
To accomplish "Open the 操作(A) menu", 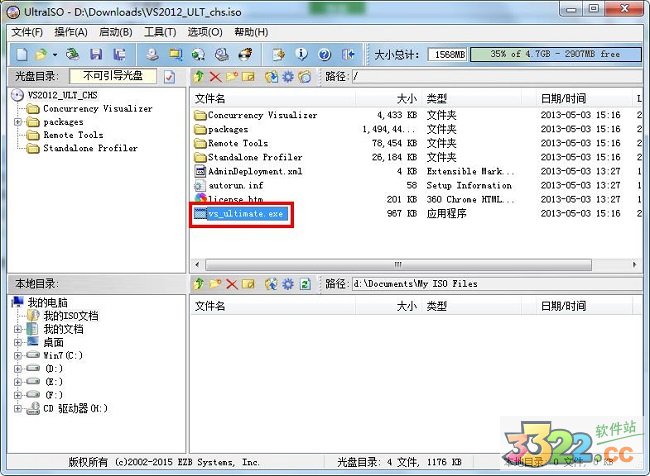I will point(71,32).
